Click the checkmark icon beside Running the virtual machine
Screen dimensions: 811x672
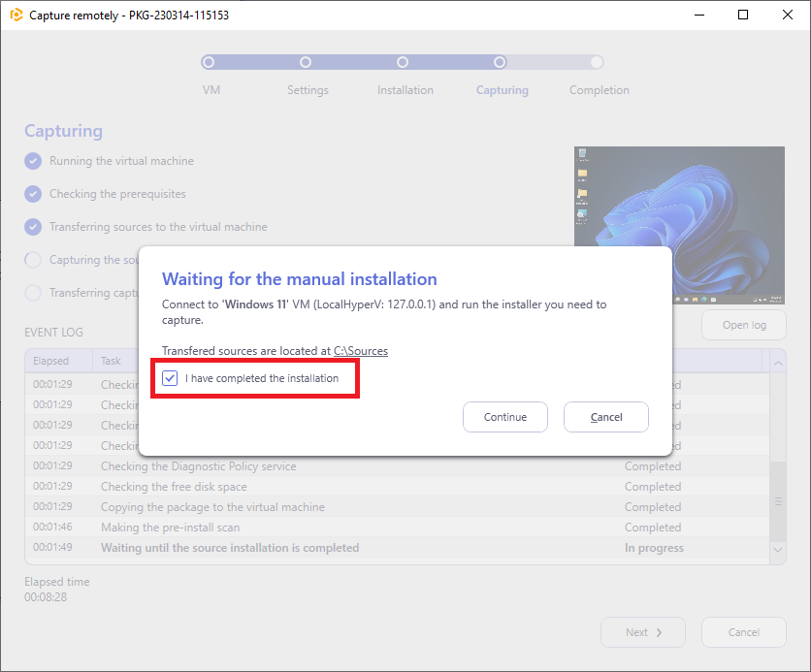click(x=33, y=161)
